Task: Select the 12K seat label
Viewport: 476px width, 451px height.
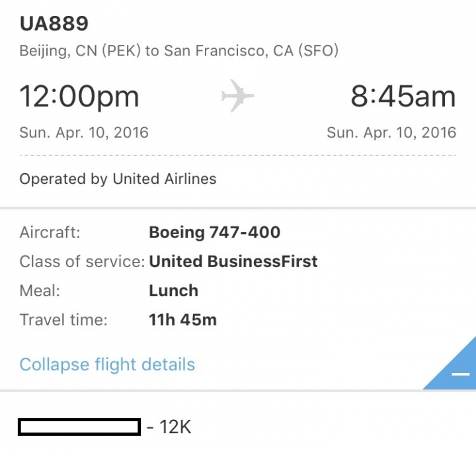Action: tap(175, 427)
